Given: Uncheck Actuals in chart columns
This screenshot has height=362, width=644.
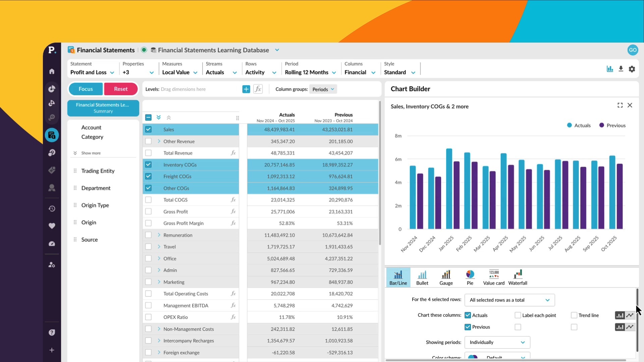Looking at the screenshot, I should (468, 315).
